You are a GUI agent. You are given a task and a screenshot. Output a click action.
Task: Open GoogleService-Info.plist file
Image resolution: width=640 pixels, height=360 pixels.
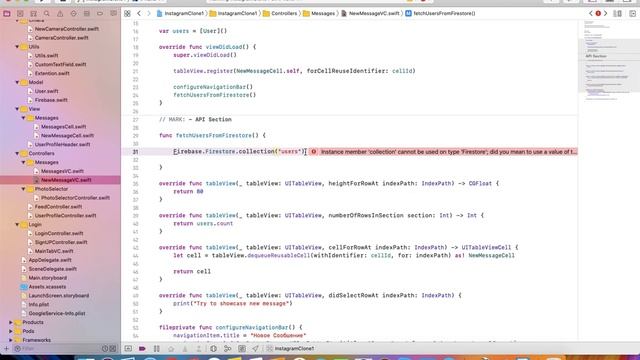pyautogui.click(x=57, y=313)
